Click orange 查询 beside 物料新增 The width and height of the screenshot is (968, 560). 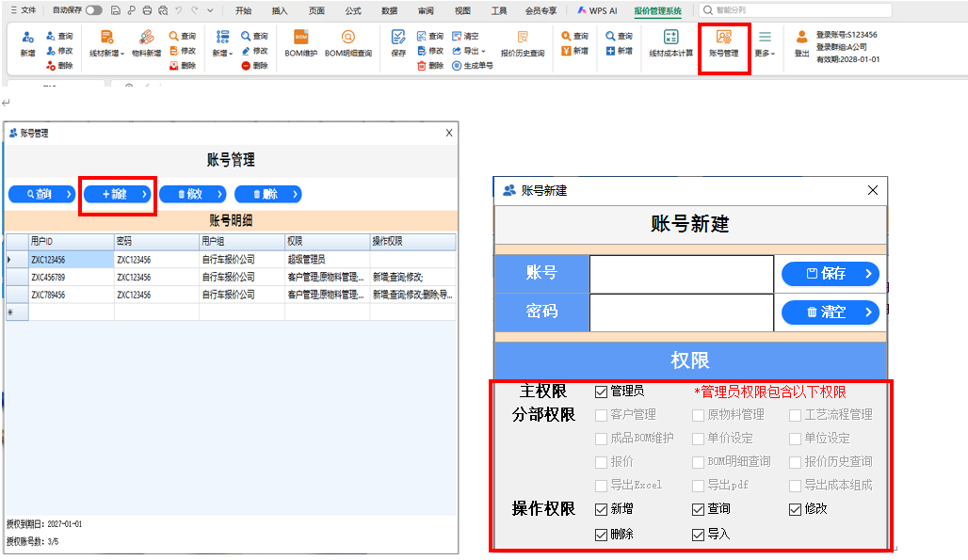point(183,36)
